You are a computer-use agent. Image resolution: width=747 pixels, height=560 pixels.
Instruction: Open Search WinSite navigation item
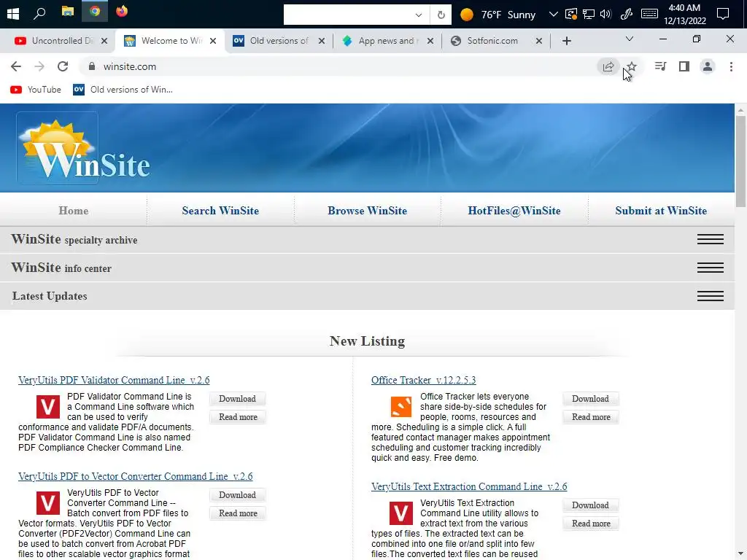pos(220,211)
